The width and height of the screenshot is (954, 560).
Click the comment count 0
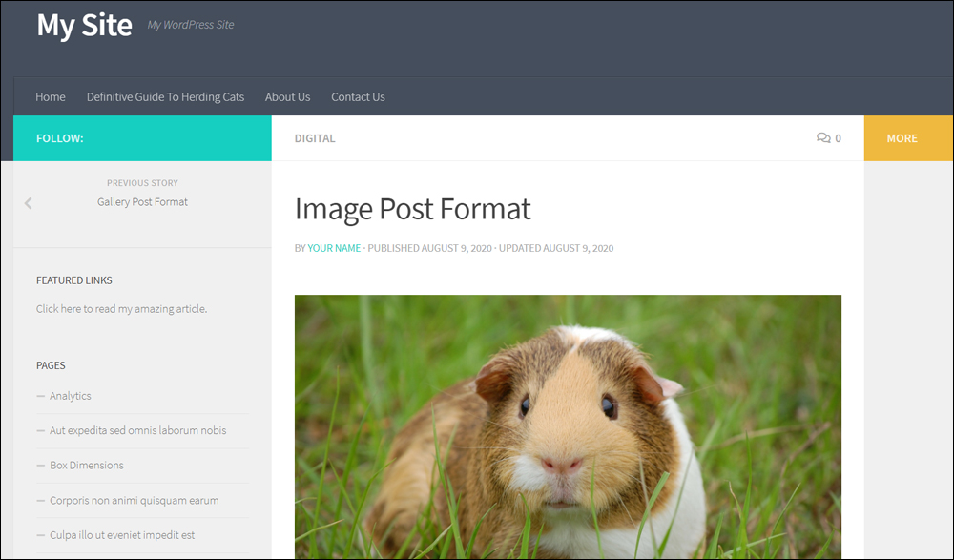(x=838, y=138)
